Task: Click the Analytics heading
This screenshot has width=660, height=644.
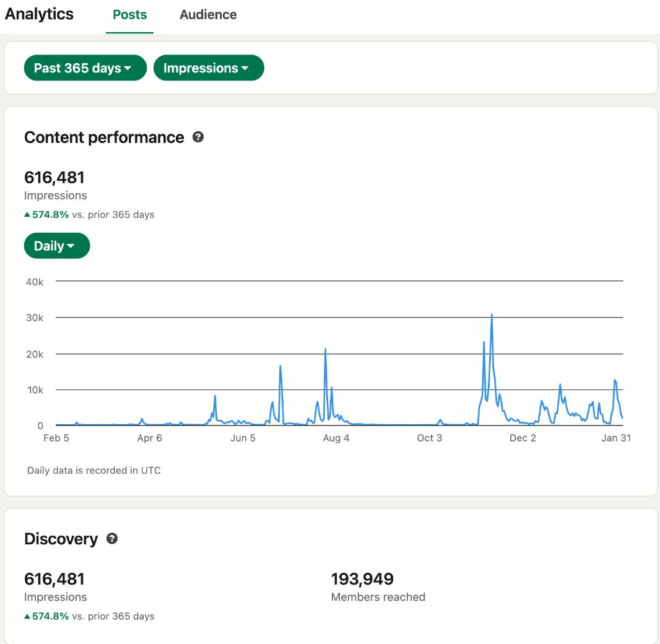Action: [x=39, y=14]
